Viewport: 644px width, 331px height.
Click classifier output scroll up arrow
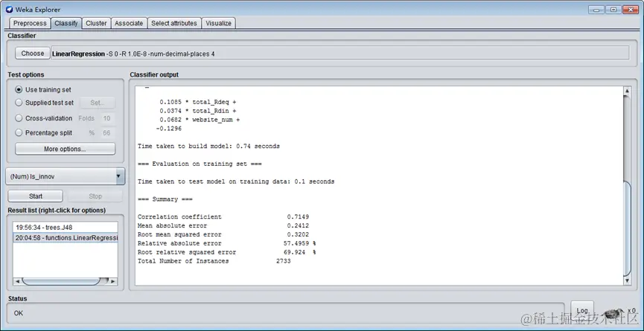coord(627,91)
